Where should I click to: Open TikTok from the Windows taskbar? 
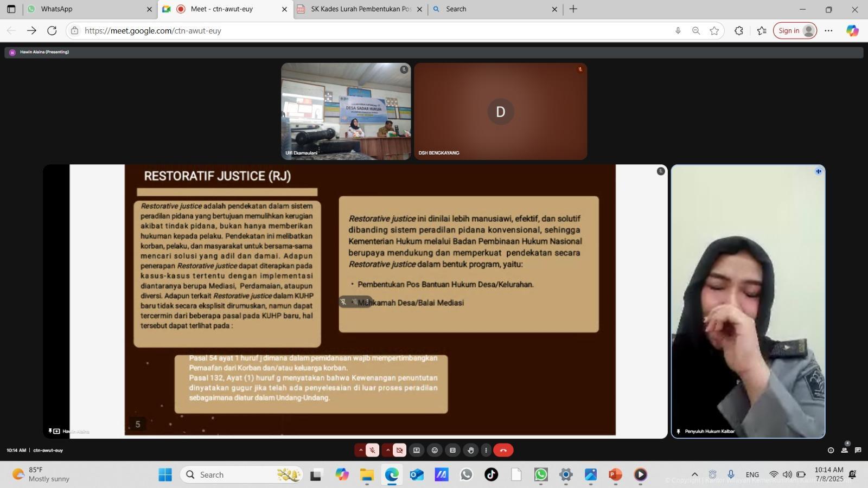click(x=492, y=475)
